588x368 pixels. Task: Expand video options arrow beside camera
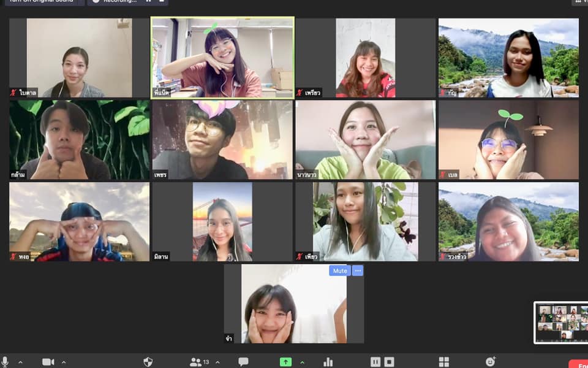coord(64,362)
